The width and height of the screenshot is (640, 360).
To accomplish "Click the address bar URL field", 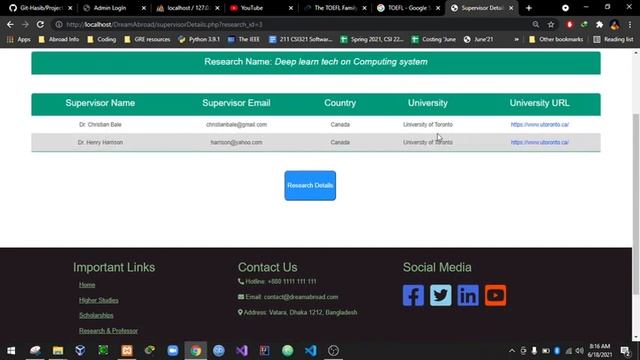I will [294, 24].
